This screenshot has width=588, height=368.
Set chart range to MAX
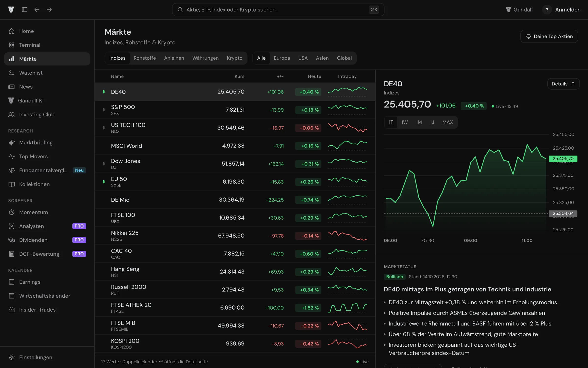447,122
